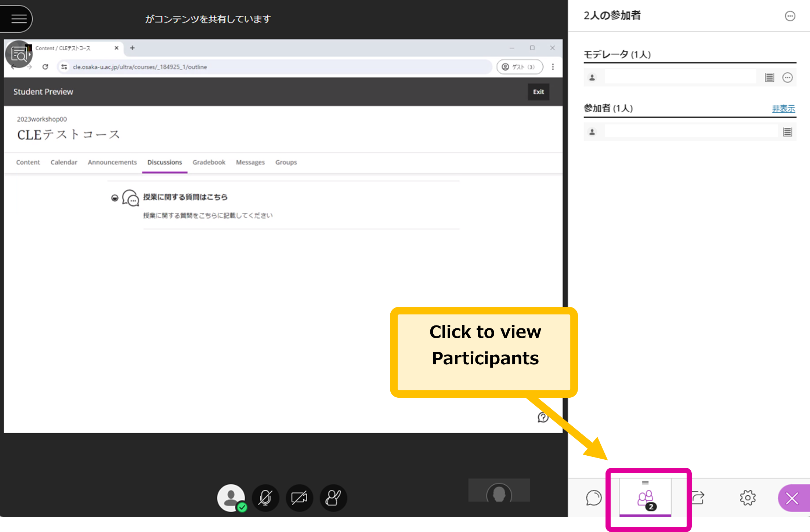The width and height of the screenshot is (810, 532).
Task: Switch to the Announcements tab
Action: tap(112, 162)
